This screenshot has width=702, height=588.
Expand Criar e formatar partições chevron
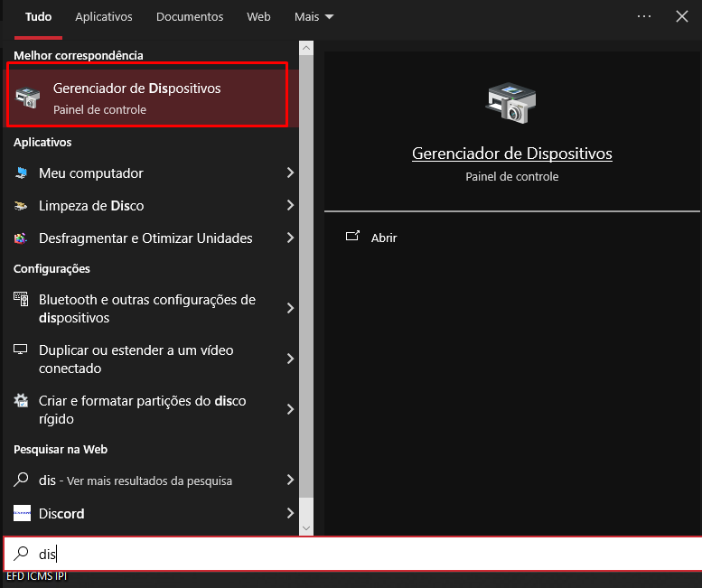(290, 409)
